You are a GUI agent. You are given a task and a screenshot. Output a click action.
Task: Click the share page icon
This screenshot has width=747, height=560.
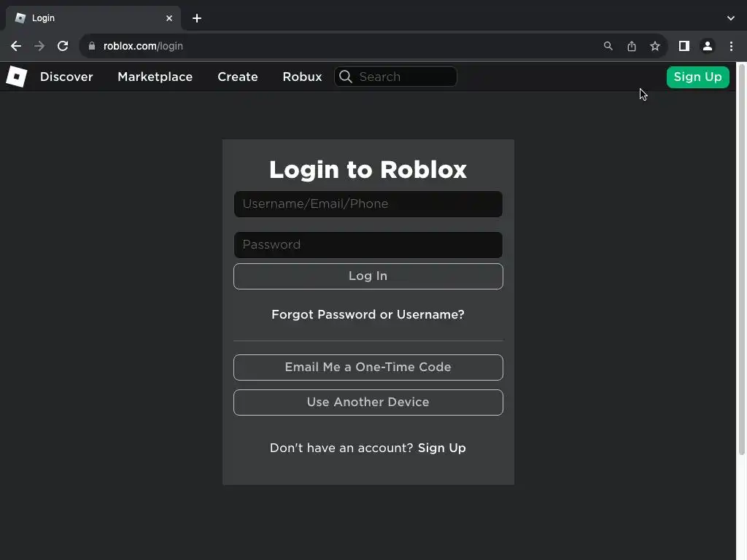click(x=632, y=46)
